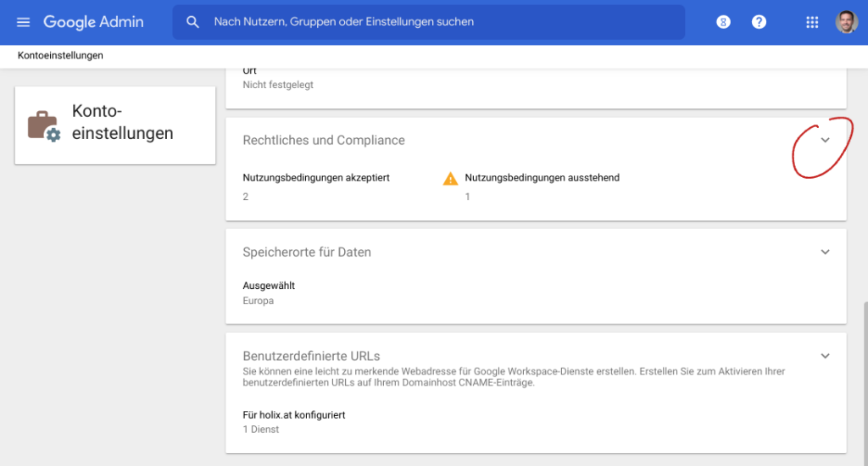
Task: Open the tasks indicator icon showing 8
Action: tap(723, 22)
